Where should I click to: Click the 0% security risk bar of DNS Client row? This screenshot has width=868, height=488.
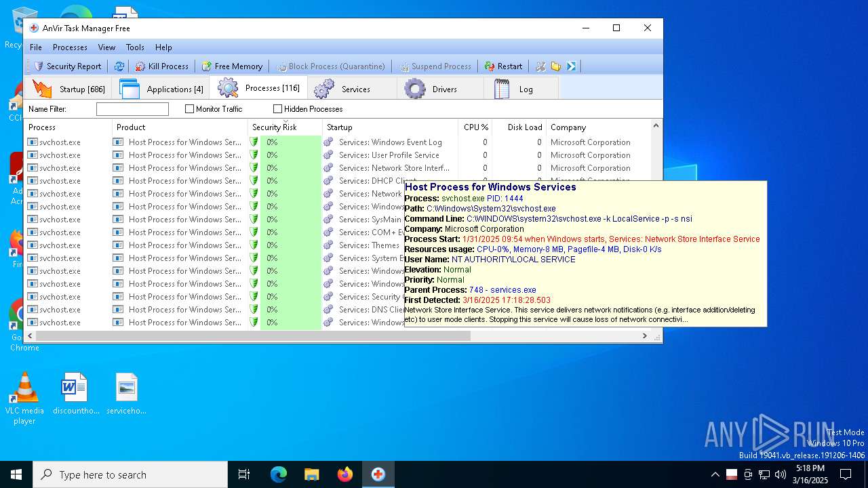click(x=291, y=310)
